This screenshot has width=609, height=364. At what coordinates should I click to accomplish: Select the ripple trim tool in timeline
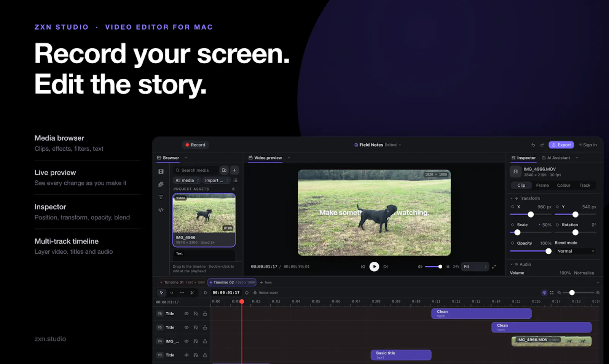172,292
